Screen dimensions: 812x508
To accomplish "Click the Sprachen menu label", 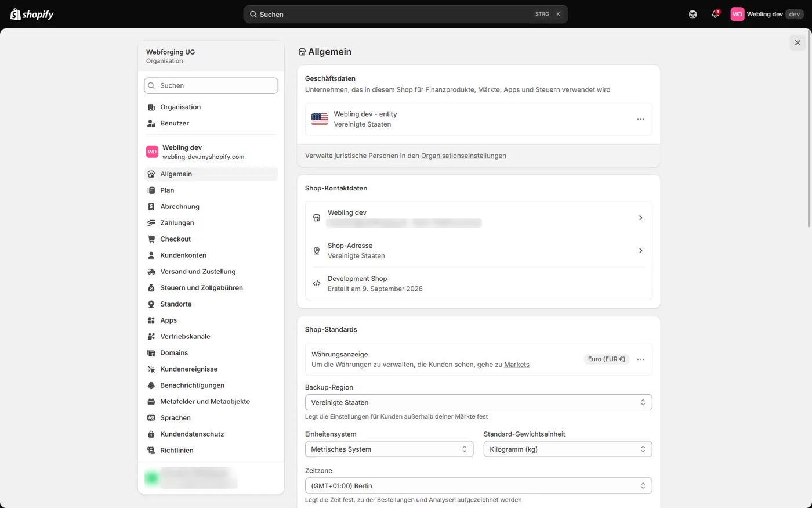I will (176, 418).
